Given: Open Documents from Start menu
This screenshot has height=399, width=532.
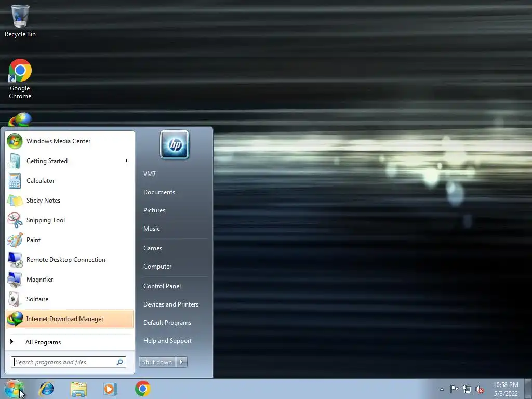Looking at the screenshot, I should [x=159, y=192].
